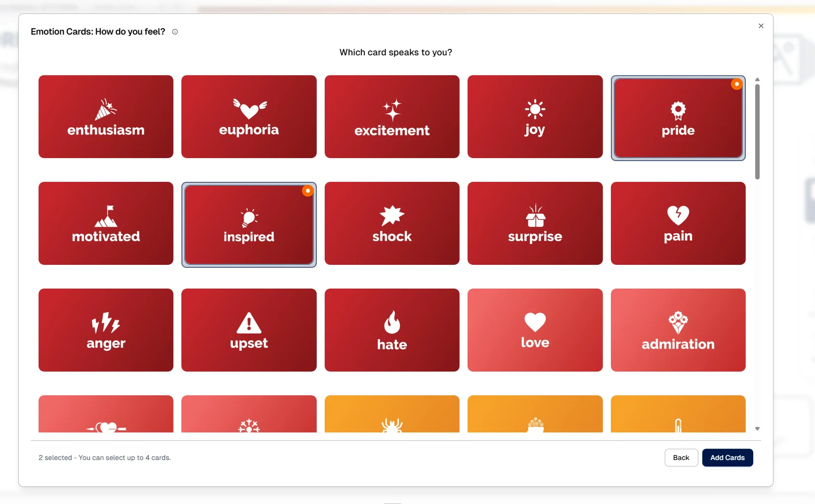Toggle selection of the love heart card
The image size is (815, 504).
click(535, 330)
